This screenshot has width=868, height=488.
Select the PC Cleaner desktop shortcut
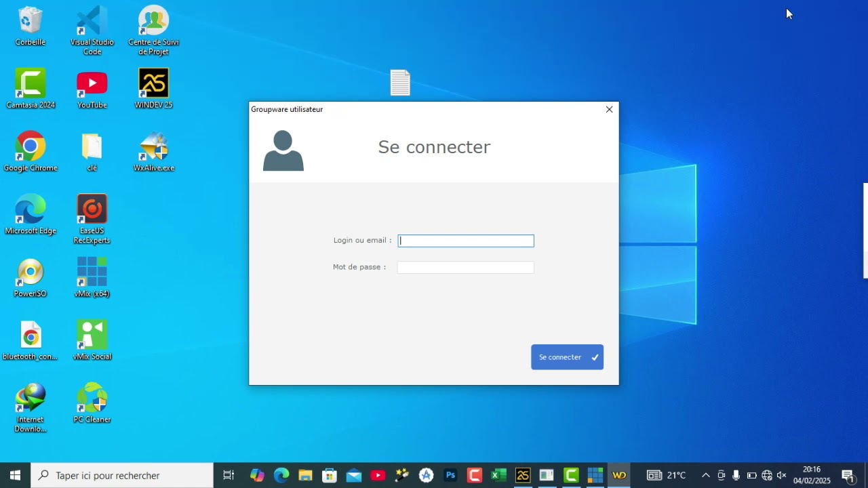92,404
